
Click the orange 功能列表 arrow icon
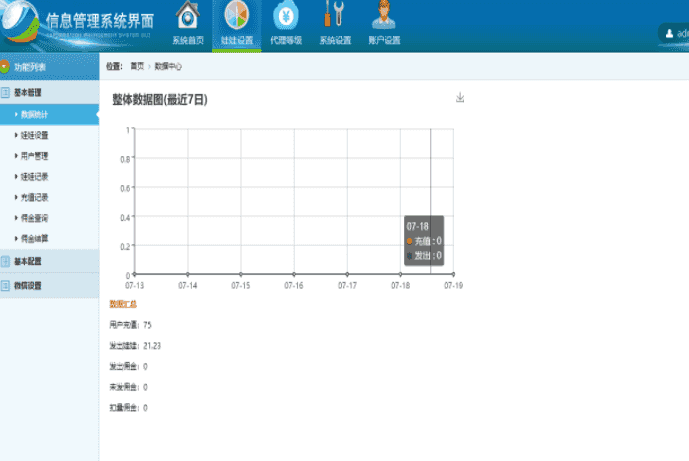(5, 67)
